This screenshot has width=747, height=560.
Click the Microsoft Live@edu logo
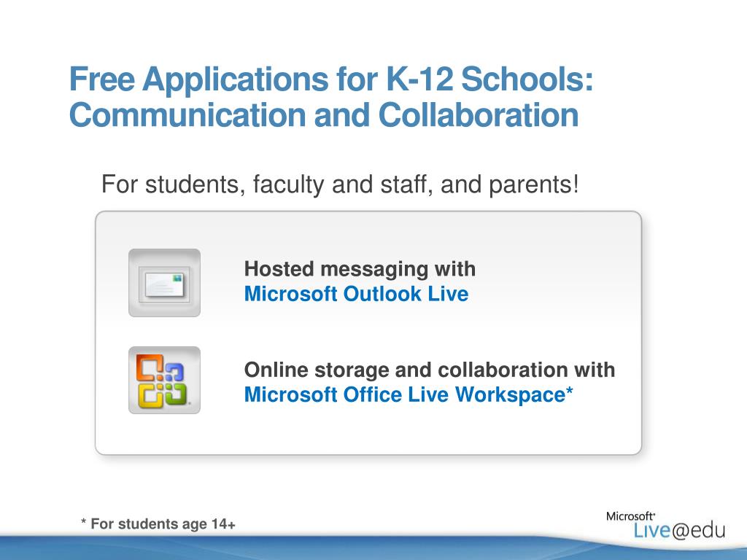click(x=665, y=525)
